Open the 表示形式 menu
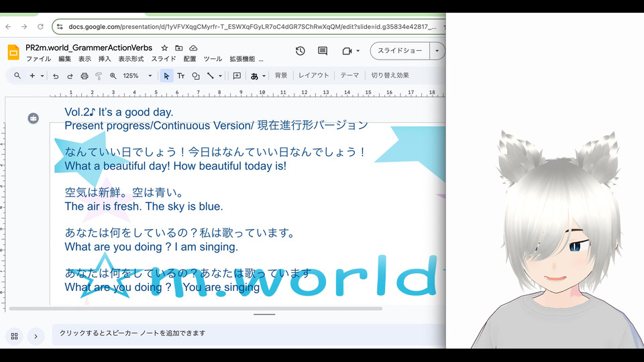 tap(131, 59)
